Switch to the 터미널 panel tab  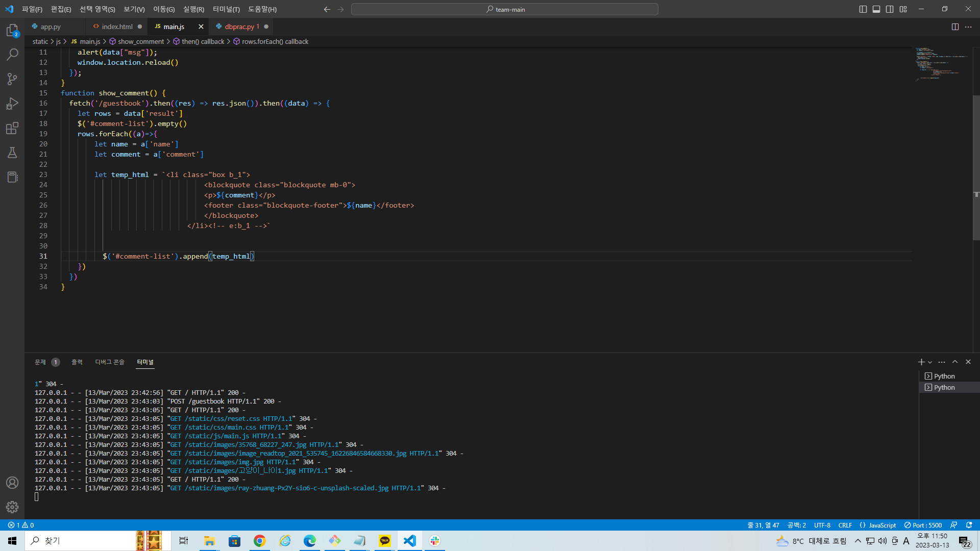click(x=145, y=362)
